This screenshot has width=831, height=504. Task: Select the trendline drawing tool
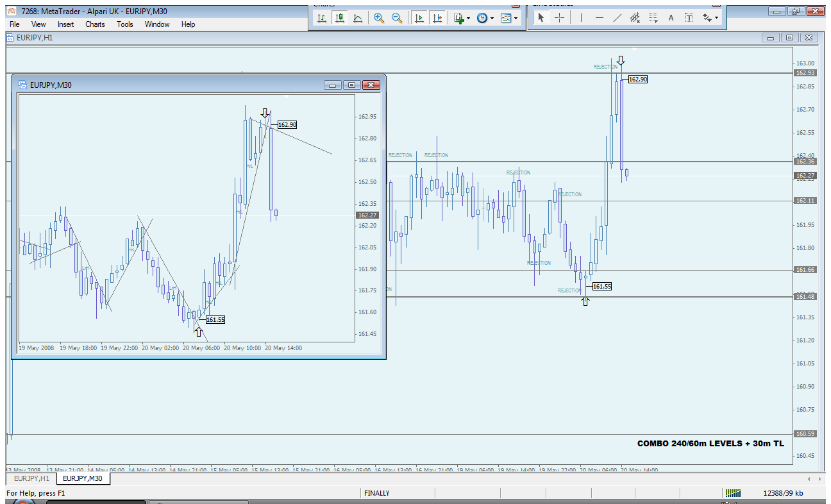click(x=617, y=18)
